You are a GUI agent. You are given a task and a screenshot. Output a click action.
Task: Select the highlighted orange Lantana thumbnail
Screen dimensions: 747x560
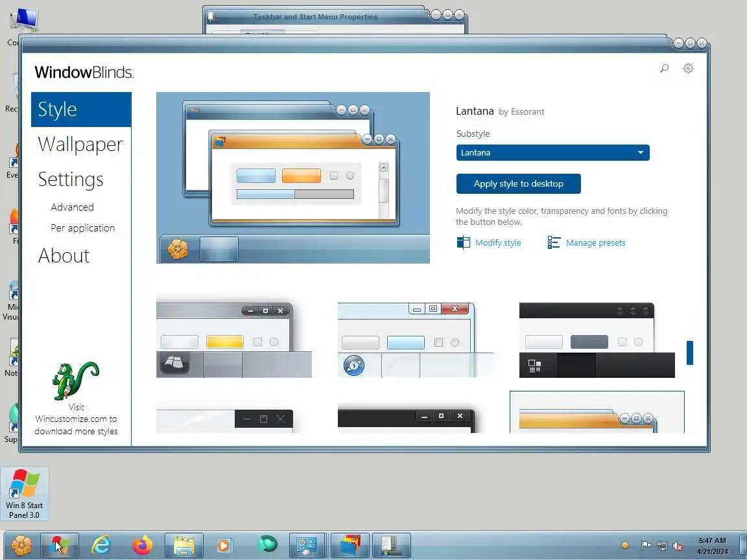point(597,412)
